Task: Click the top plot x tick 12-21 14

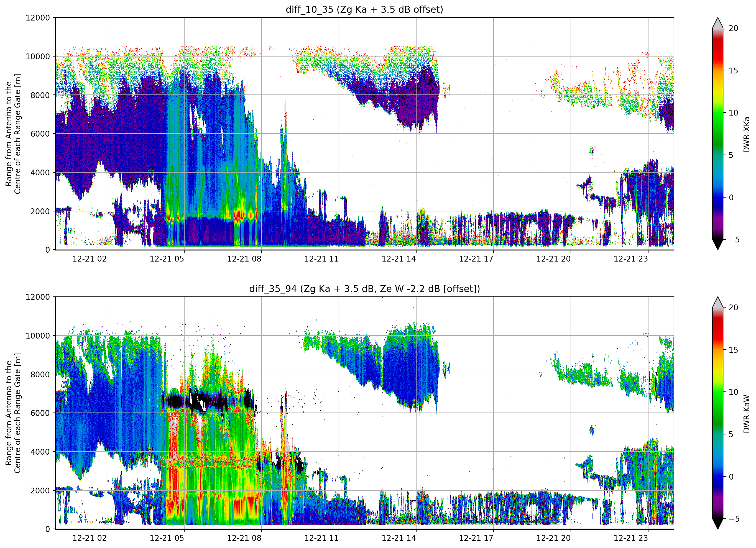Action: coord(399,259)
